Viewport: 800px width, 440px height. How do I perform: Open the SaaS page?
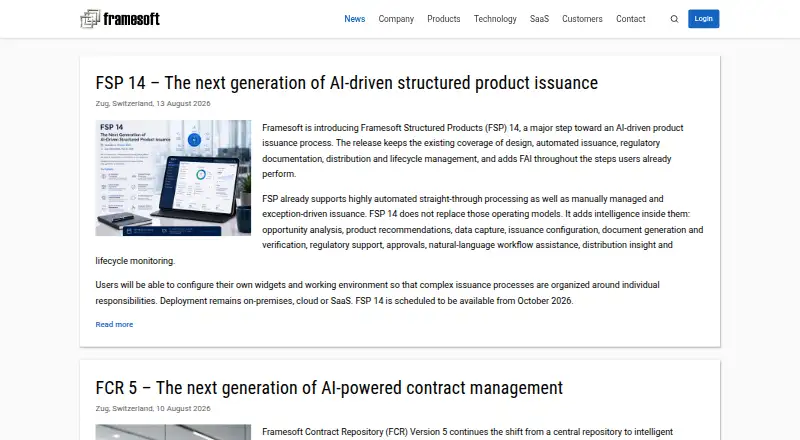pyautogui.click(x=539, y=19)
